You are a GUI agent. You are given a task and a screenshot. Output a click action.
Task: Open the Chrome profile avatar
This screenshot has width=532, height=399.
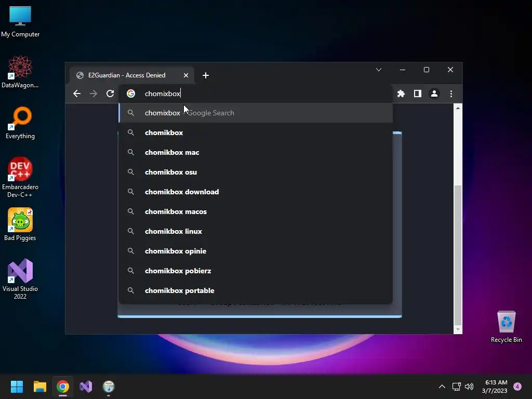434,94
